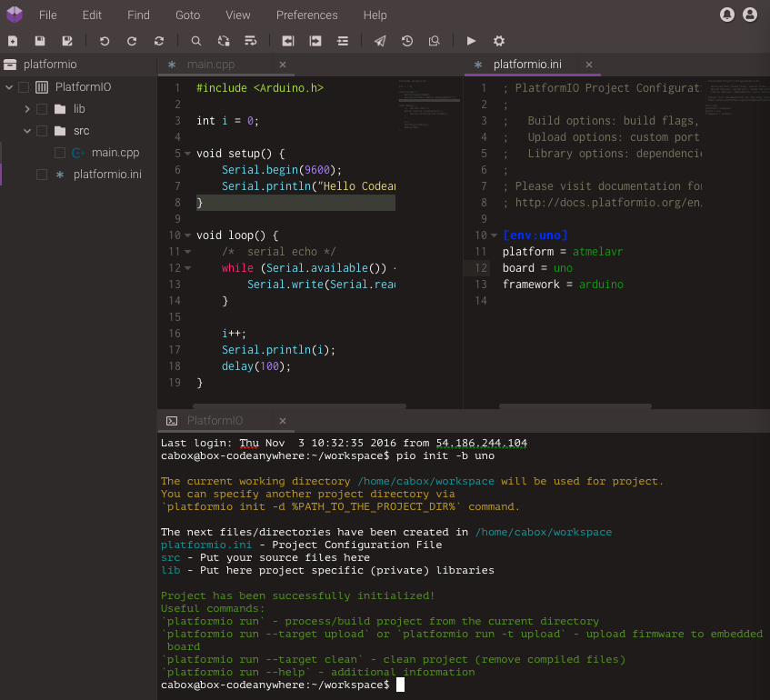Close the platformio.ini tab
Image resolution: width=770 pixels, height=700 pixels.
(589, 65)
